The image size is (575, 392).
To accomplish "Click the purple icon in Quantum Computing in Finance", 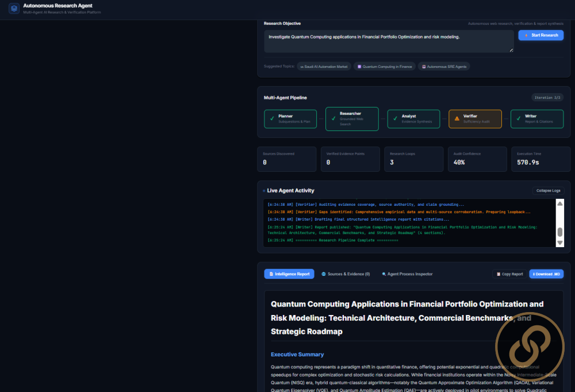I will click(x=359, y=67).
